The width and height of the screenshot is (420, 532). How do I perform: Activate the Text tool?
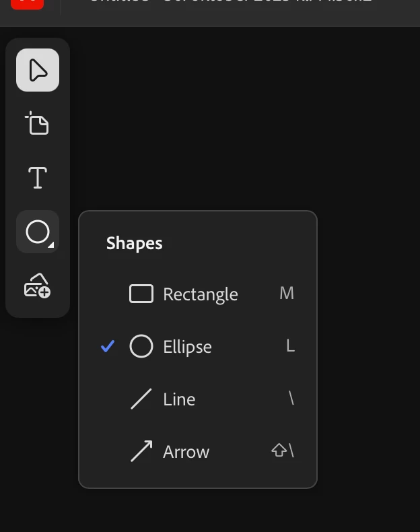[38, 178]
